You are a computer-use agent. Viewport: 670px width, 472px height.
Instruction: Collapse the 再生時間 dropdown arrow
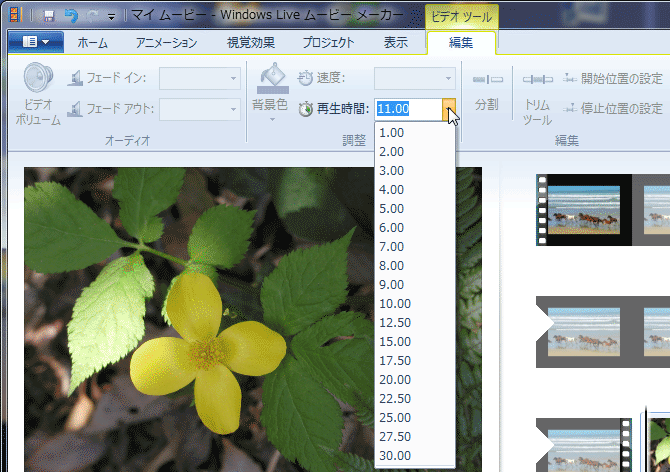450,109
